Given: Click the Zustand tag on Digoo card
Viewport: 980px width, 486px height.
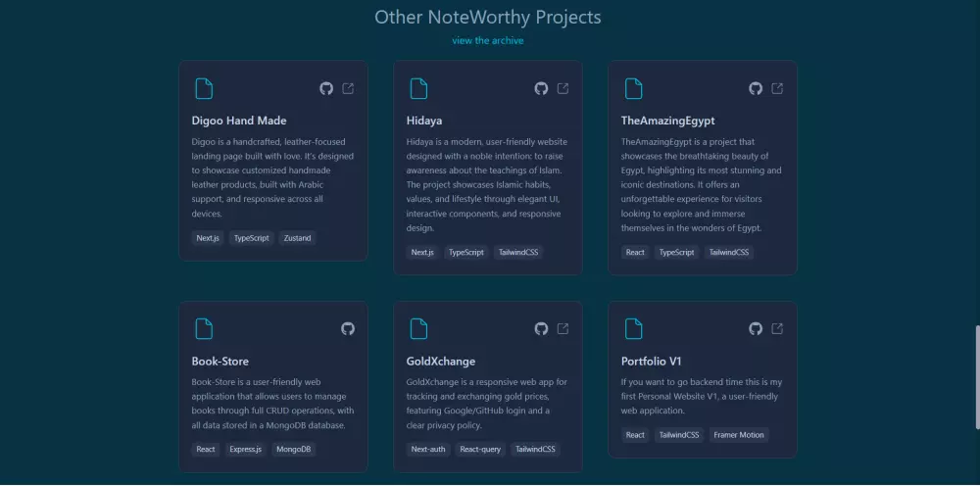Looking at the screenshot, I should click(x=298, y=238).
